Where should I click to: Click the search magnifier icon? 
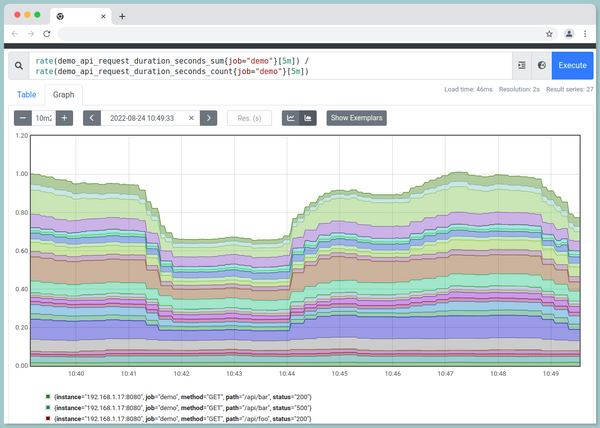[x=20, y=66]
